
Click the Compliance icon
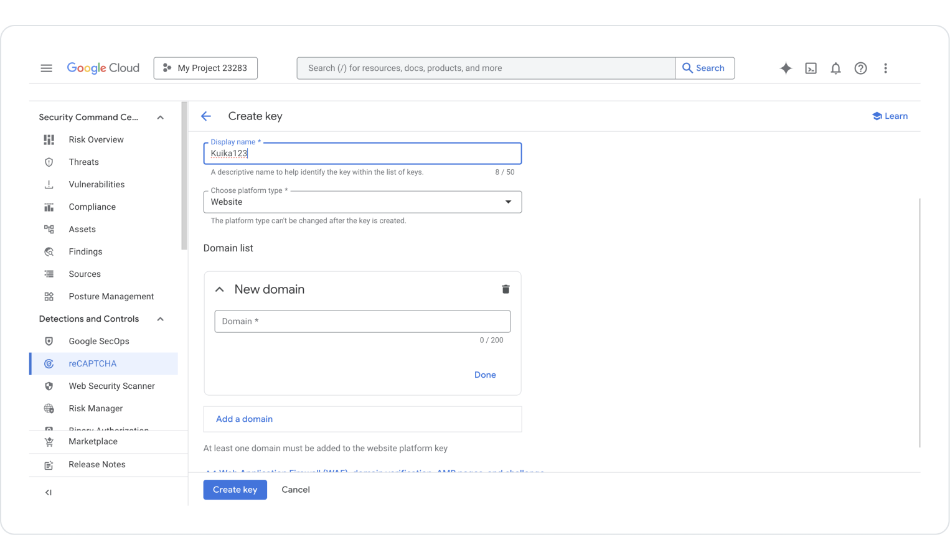(x=49, y=207)
